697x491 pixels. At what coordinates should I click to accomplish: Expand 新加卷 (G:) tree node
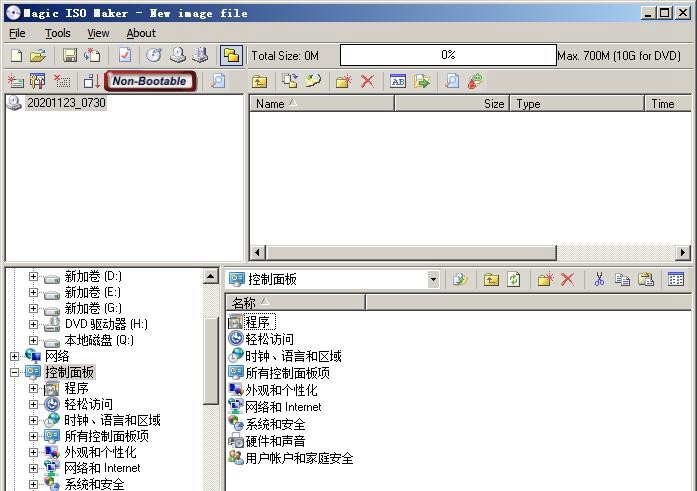pos(33,308)
